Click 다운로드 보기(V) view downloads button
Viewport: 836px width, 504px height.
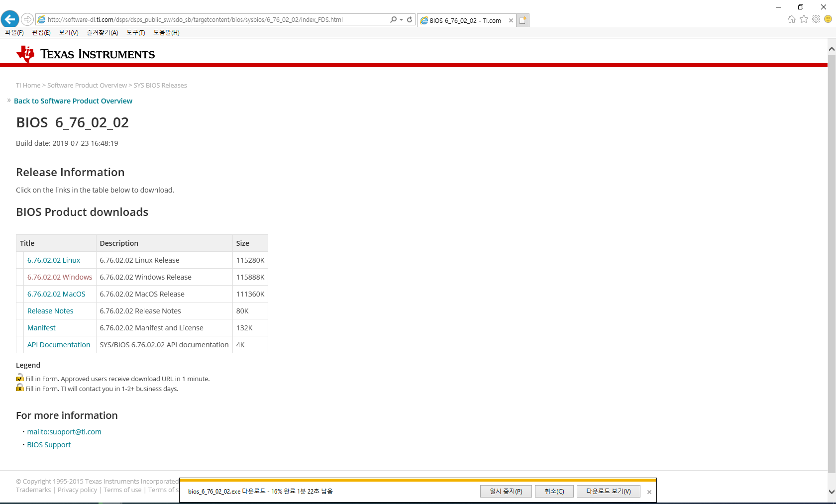(608, 491)
